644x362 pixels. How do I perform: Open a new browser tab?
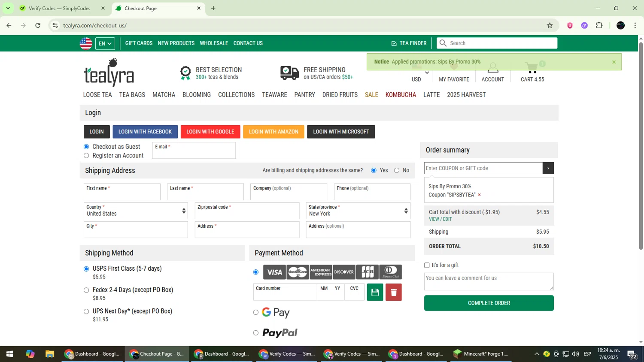click(213, 8)
